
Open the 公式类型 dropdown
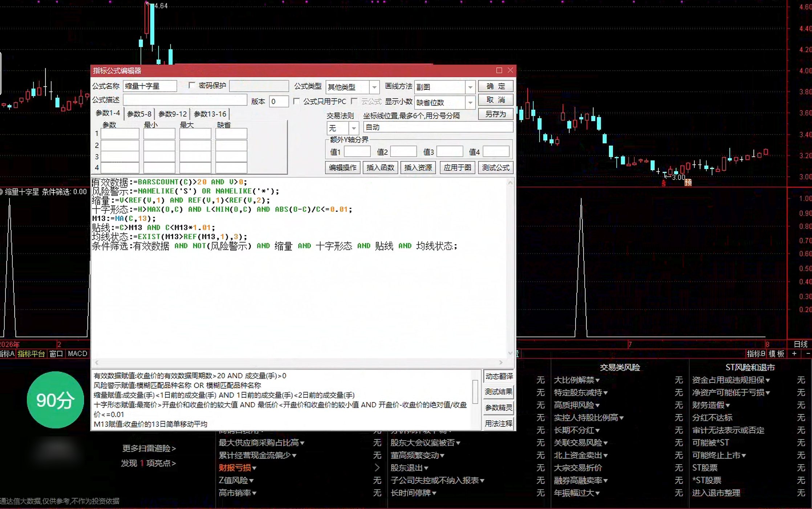pos(374,87)
